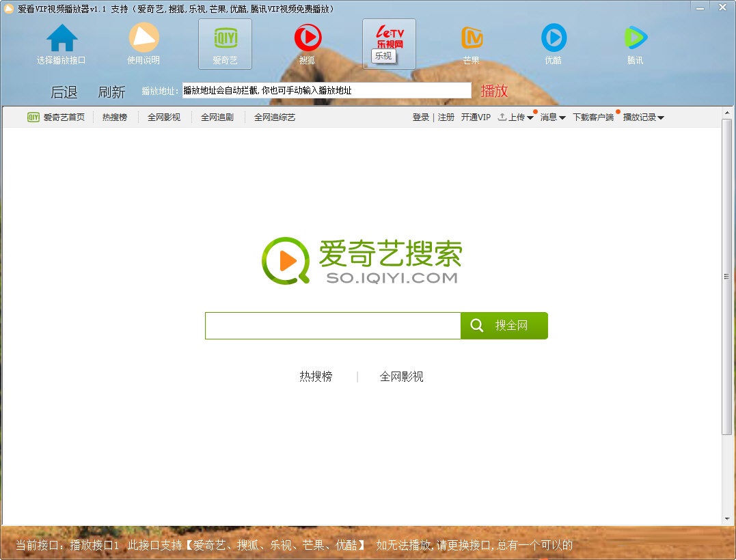Viewport: 736px width, 560px height.
Task: Select the 乐视网 LeTV icon
Action: coord(389,44)
